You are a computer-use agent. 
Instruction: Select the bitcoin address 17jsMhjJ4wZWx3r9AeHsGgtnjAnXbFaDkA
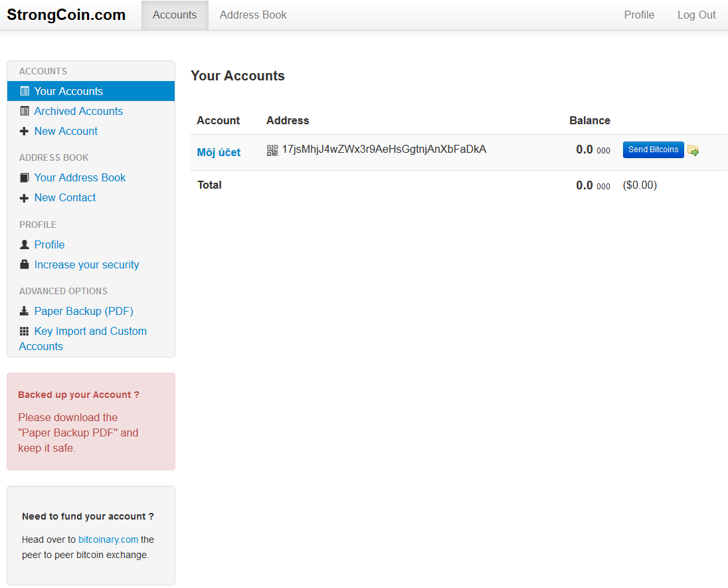384,149
